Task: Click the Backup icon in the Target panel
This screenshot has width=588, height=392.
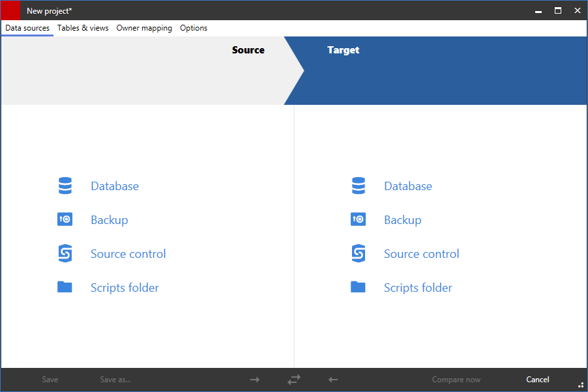Action: pyautogui.click(x=358, y=219)
